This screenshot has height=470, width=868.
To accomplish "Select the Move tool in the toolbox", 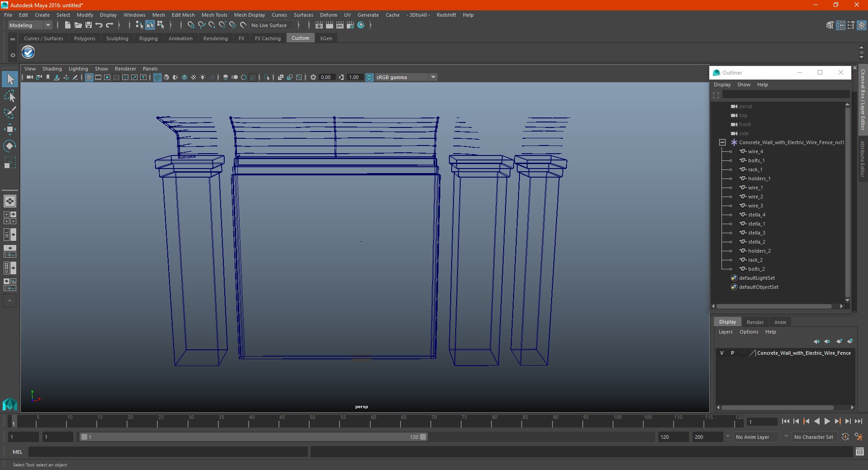I will point(9,130).
